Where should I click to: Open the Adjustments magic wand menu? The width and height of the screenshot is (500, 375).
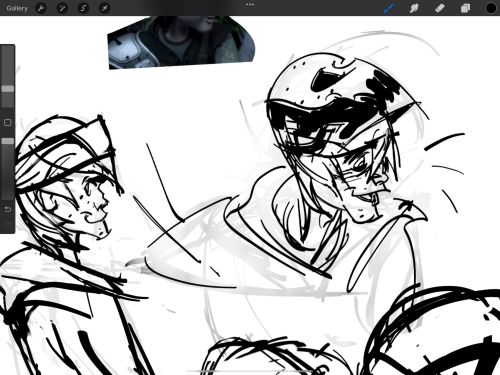click(62, 8)
